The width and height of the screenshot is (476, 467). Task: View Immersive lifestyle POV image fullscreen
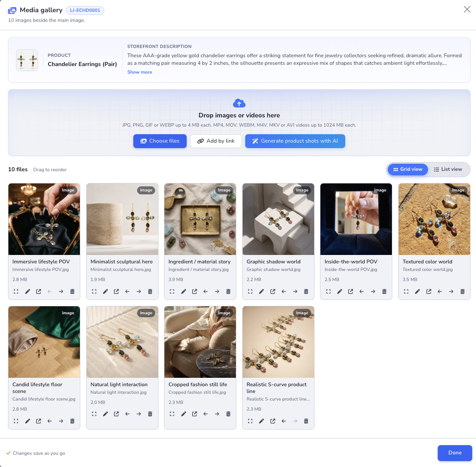pyautogui.click(x=16, y=292)
